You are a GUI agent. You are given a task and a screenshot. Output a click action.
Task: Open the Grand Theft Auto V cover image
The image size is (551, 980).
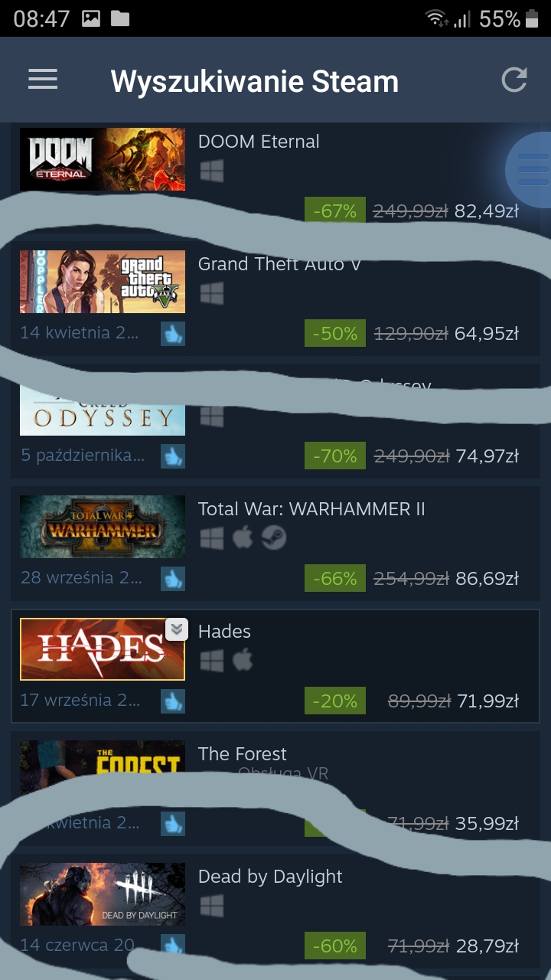point(103,282)
